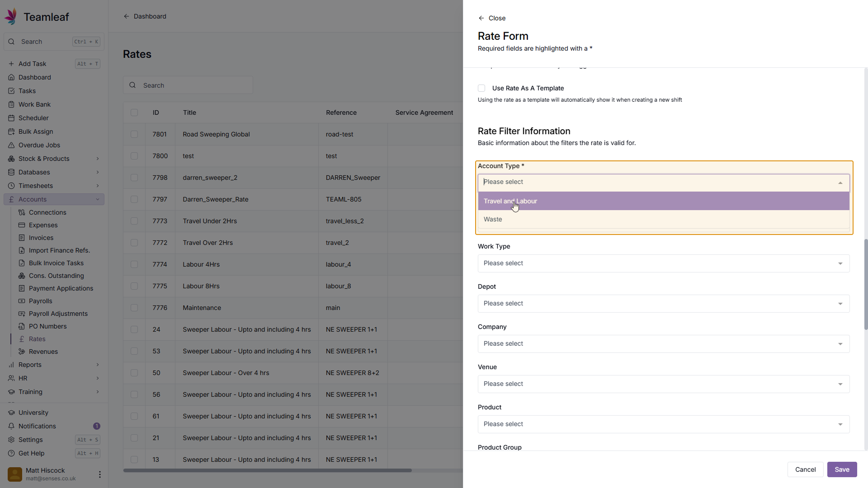Click the Teamleaf logo
The width and height of the screenshot is (868, 488).
11,17
